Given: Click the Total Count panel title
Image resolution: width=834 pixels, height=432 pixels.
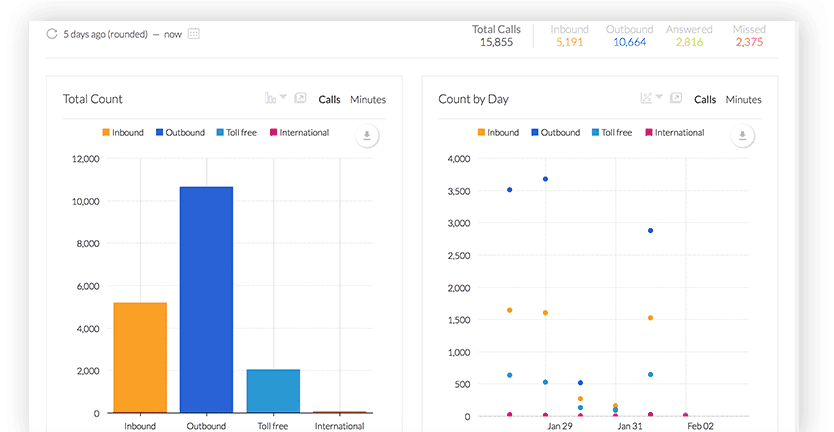Looking at the screenshot, I should coord(93,99).
